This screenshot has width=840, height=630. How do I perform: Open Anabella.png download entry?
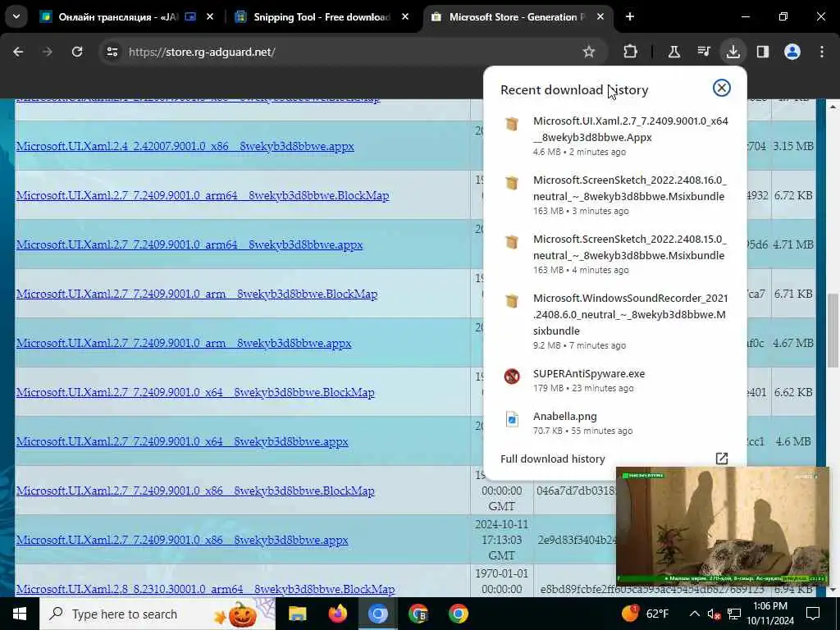[x=614, y=422]
